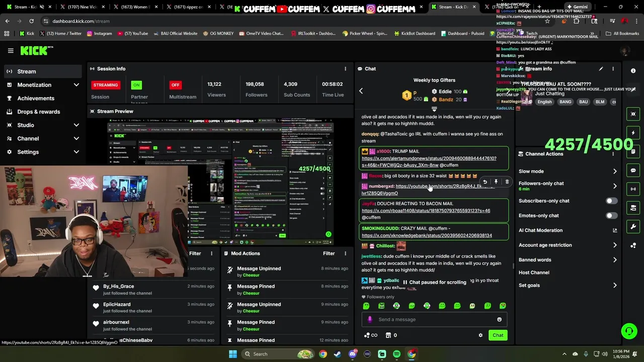Click the info icon in right rail

coord(633,71)
